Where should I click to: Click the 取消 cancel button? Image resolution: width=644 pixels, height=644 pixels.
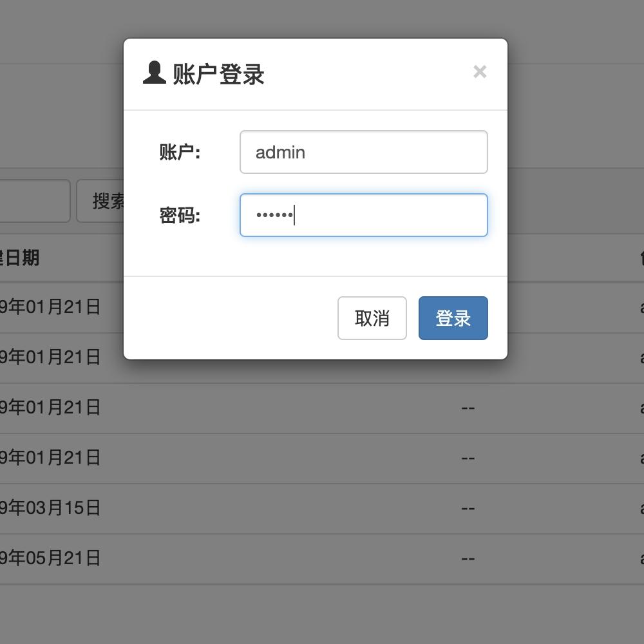[372, 318]
